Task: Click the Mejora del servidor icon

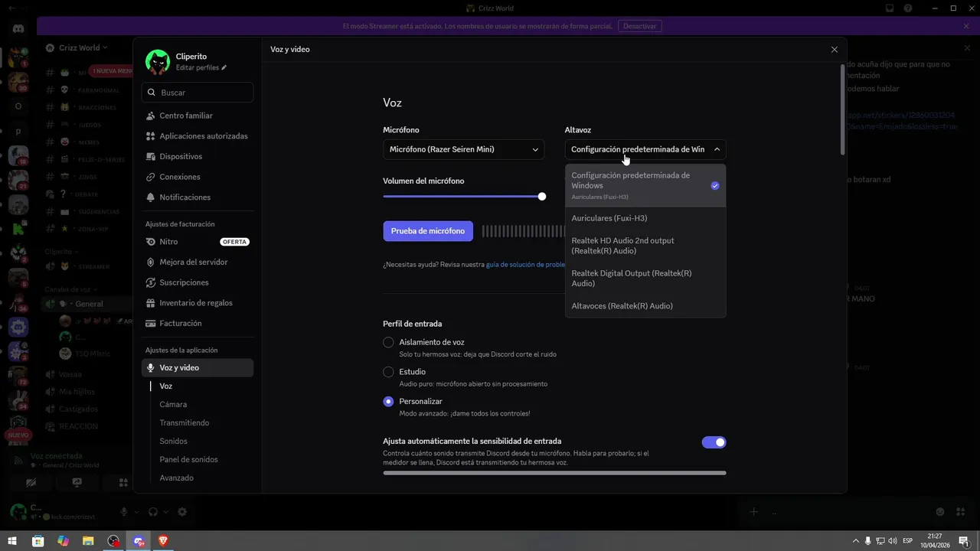Action: point(151,262)
